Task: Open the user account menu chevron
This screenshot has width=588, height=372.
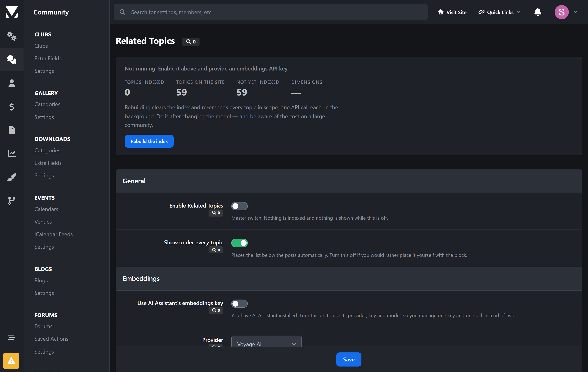Action: tap(576, 12)
